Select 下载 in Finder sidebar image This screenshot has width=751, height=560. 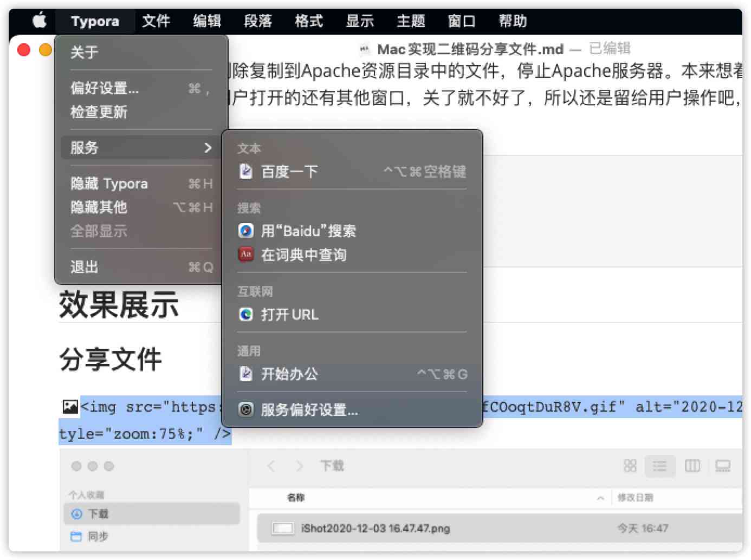tap(152, 513)
